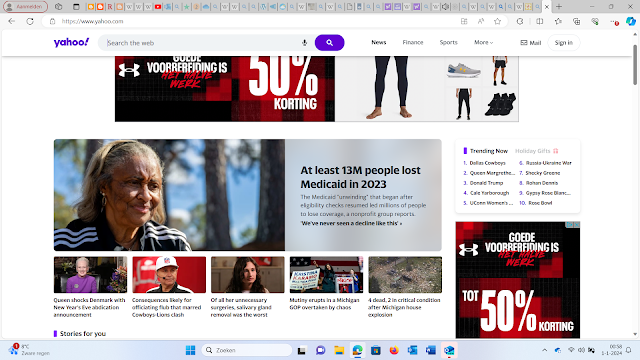Open the Sports section
Screen dimensions: 640x360
tap(449, 42)
